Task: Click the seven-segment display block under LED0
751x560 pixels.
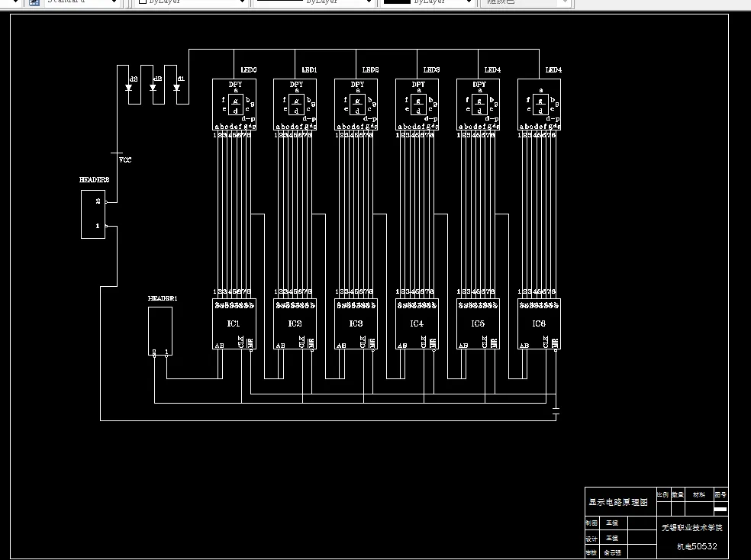Action: pyautogui.click(x=234, y=105)
